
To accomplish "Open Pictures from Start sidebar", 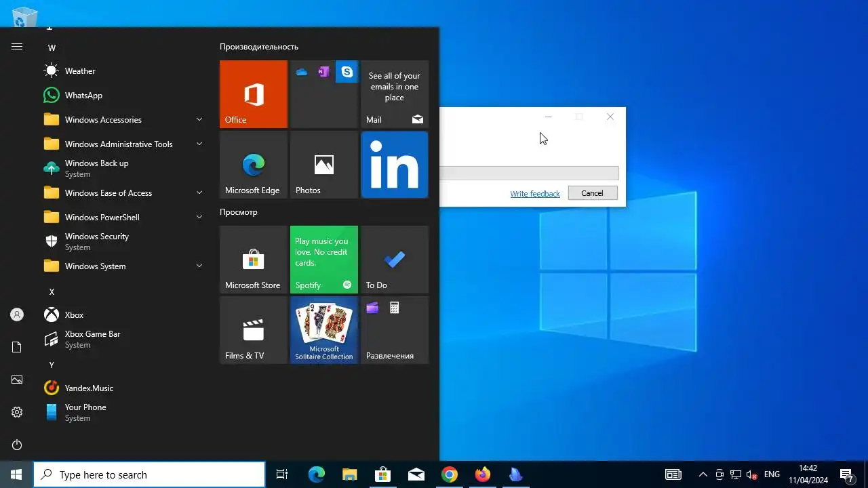I will tap(17, 380).
